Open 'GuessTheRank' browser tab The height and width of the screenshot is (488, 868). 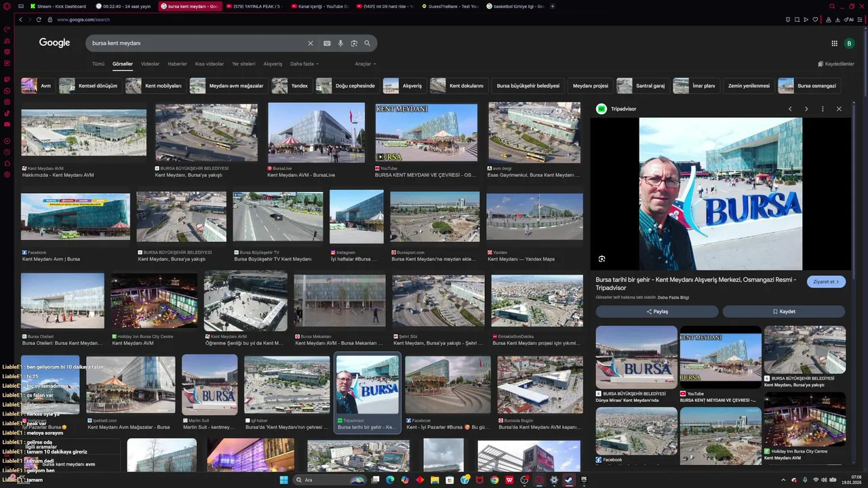(450, 6)
